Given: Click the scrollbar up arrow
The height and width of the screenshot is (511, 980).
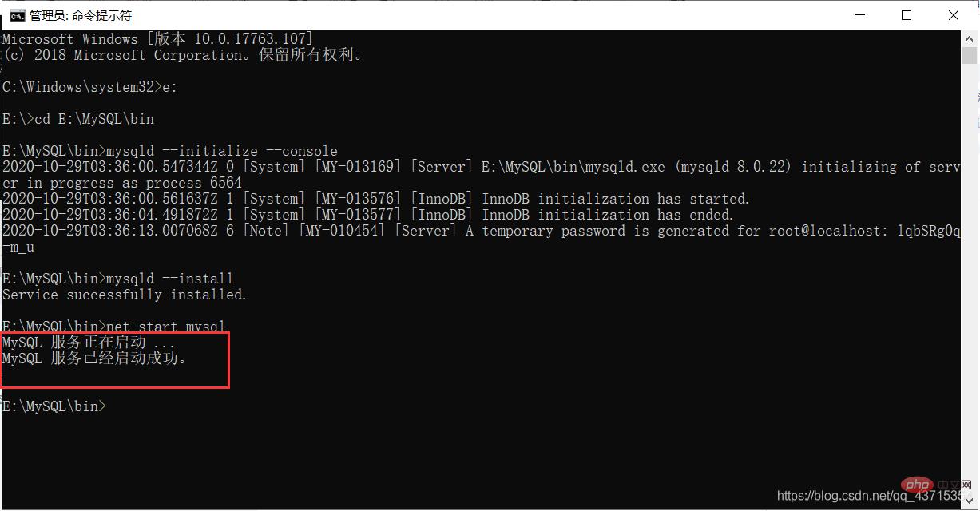Looking at the screenshot, I should tap(970, 40).
